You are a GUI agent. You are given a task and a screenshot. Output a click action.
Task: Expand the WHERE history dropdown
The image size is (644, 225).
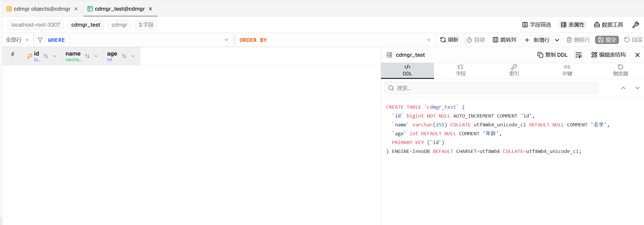(x=226, y=40)
